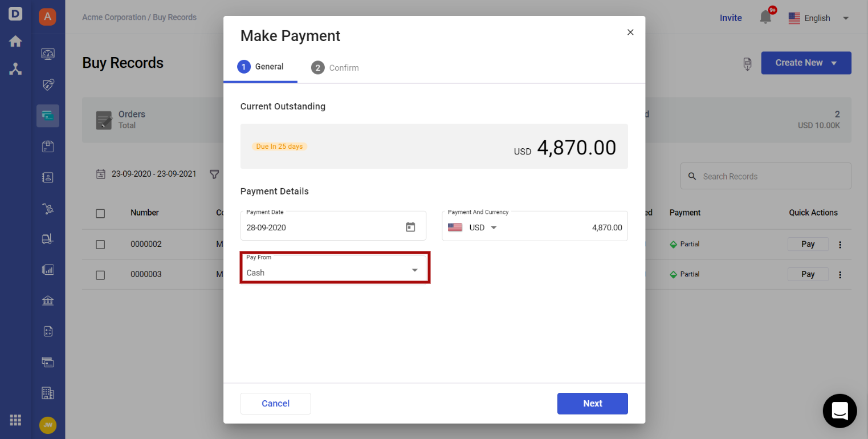Open the calendar picker in Payment Date

[x=410, y=227]
